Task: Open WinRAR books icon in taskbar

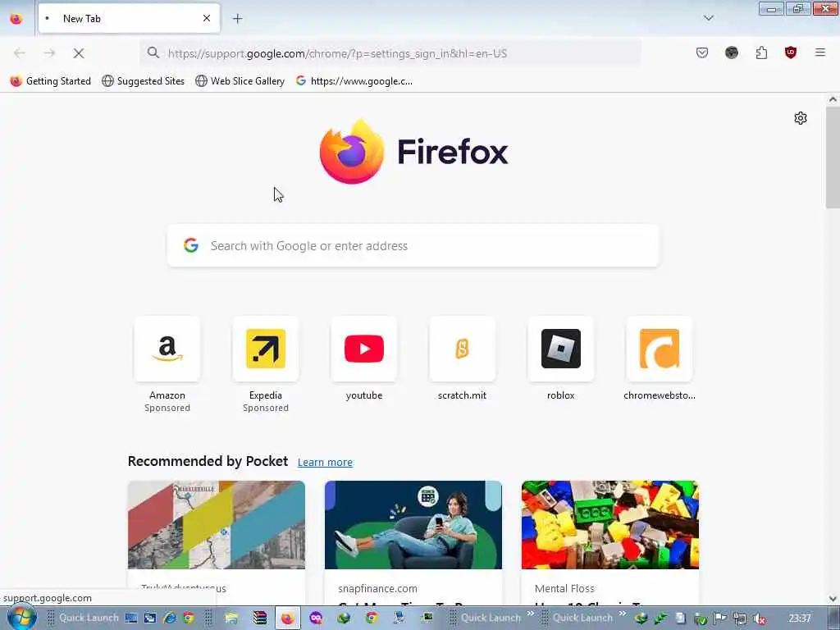Action: click(x=260, y=619)
